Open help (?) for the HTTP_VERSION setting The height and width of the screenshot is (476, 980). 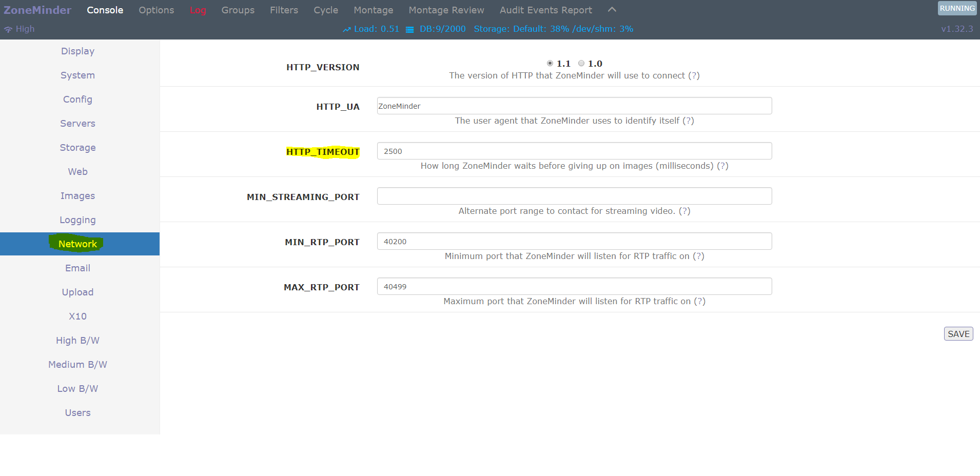[694, 75]
